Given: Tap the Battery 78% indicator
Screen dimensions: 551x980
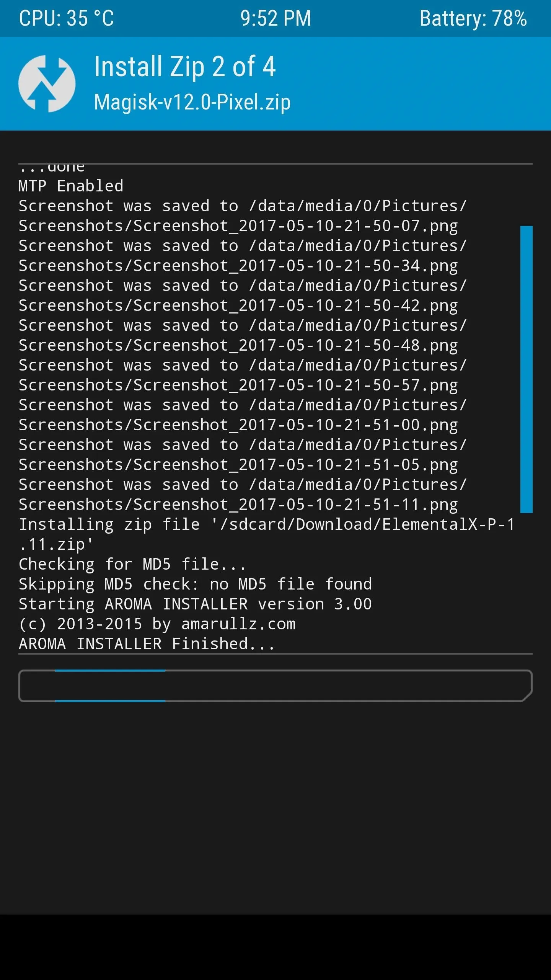Looking at the screenshot, I should click(473, 18).
